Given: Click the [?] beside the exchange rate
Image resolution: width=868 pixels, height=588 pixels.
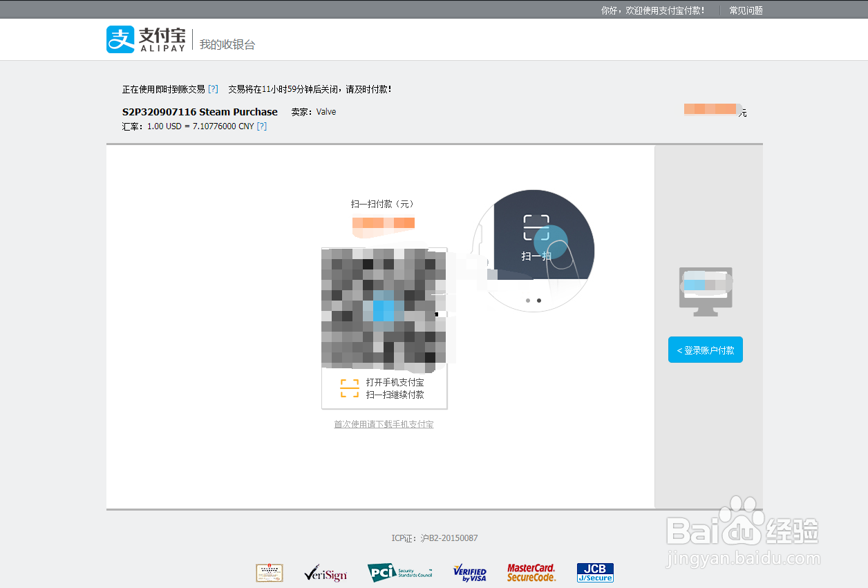Looking at the screenshot, I should (x=261, y=126).
